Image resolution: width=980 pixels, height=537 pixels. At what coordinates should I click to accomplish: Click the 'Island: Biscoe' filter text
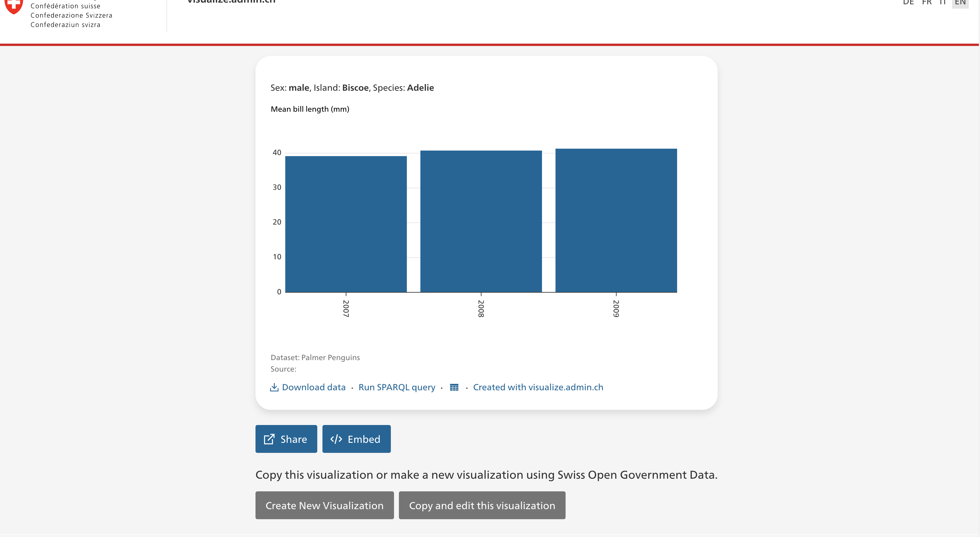point(341,88)
